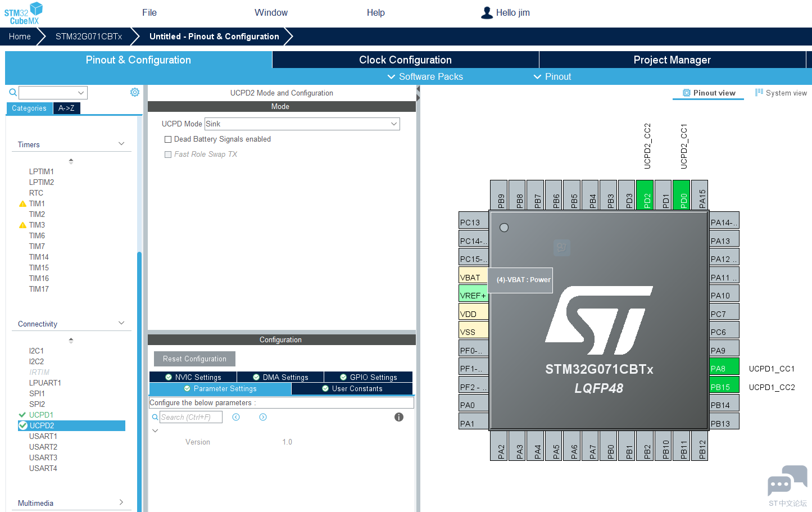This screenshot has height=512, width=812.
Task: Click the parameter Search (Ctrl+F) field
Action: tap(191, 417)
